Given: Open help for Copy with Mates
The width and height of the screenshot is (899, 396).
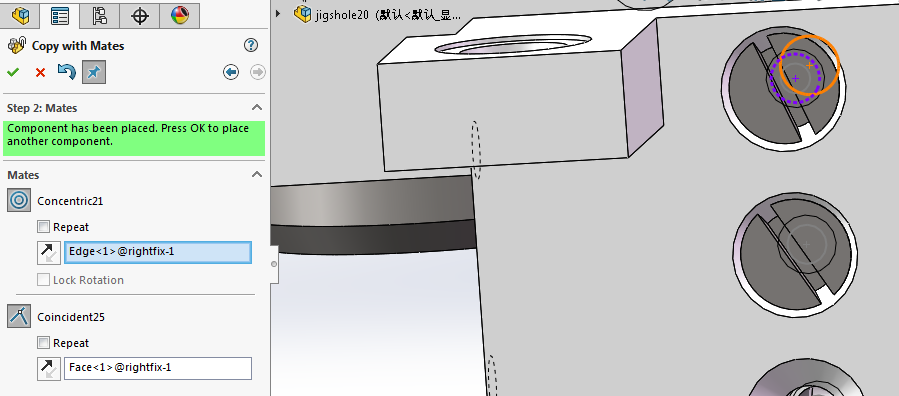Looking at the screenshot, I should pos(251,46).
